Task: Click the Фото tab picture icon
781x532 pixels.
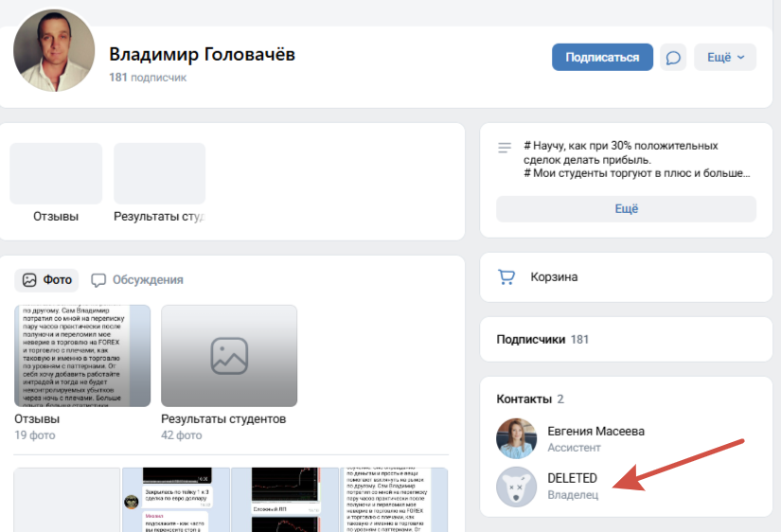Action: pyautogui.click(x=29, y=280)
